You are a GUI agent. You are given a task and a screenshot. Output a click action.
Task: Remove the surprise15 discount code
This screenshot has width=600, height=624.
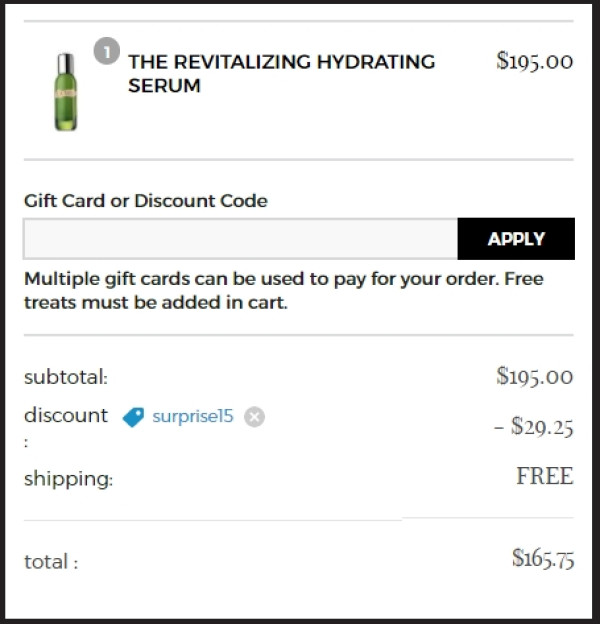coord(254,417)
